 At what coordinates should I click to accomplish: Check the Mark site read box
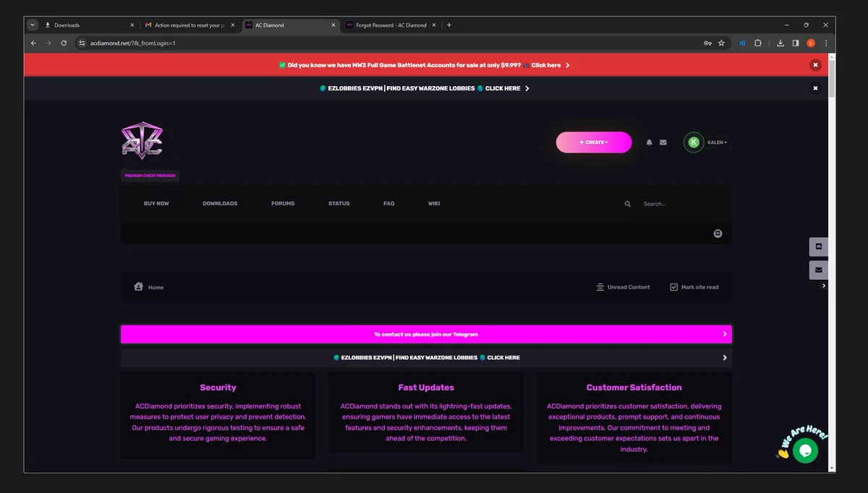[673, 287]
